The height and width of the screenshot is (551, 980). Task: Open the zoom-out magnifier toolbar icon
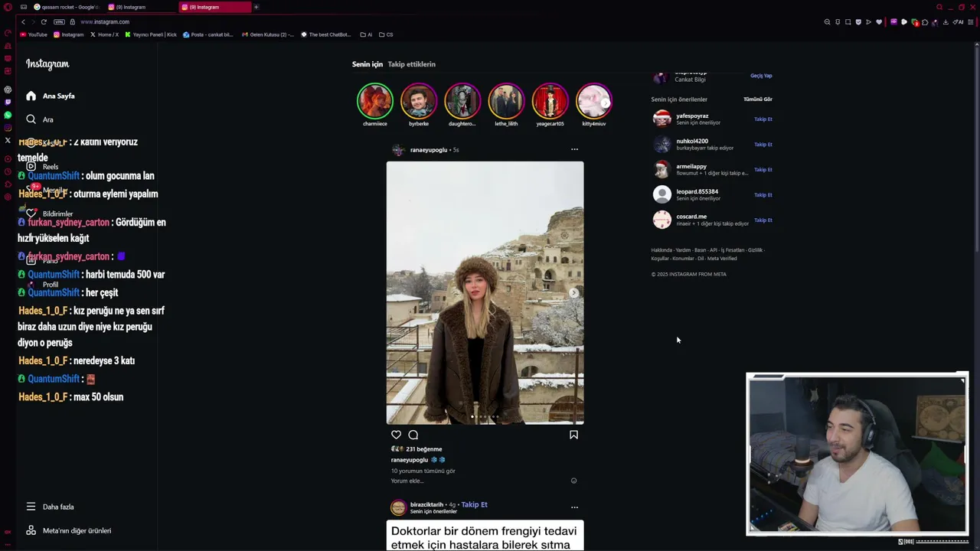(827, 21)
